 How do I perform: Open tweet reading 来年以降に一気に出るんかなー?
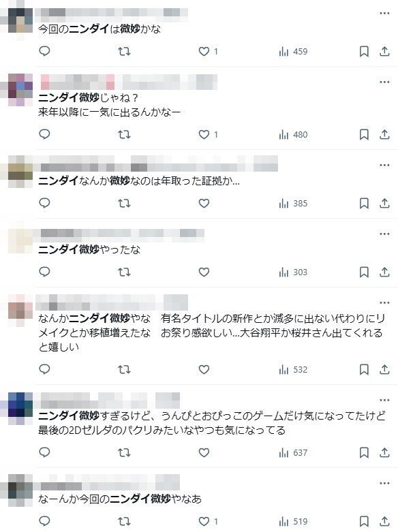(x=109, y=112)
